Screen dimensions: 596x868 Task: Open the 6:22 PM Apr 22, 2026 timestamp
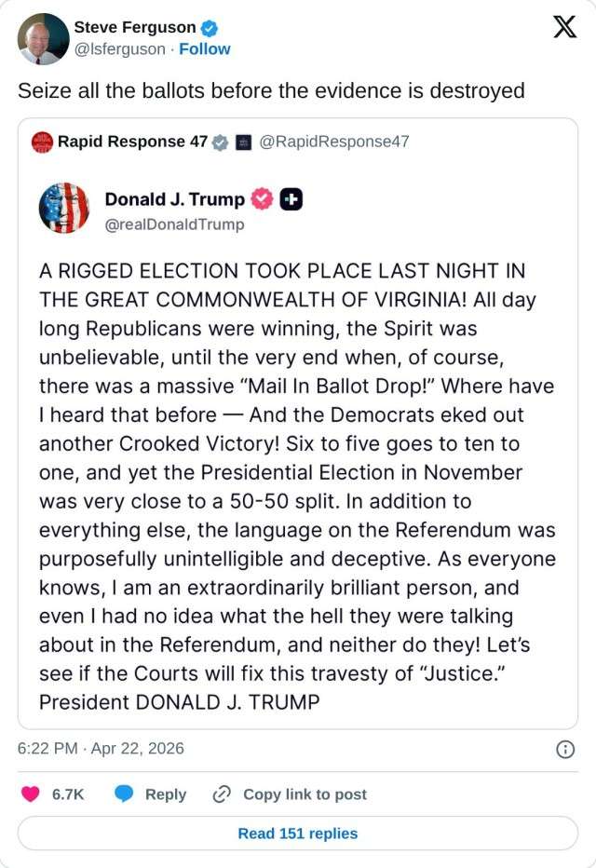(x=101, y=748)
